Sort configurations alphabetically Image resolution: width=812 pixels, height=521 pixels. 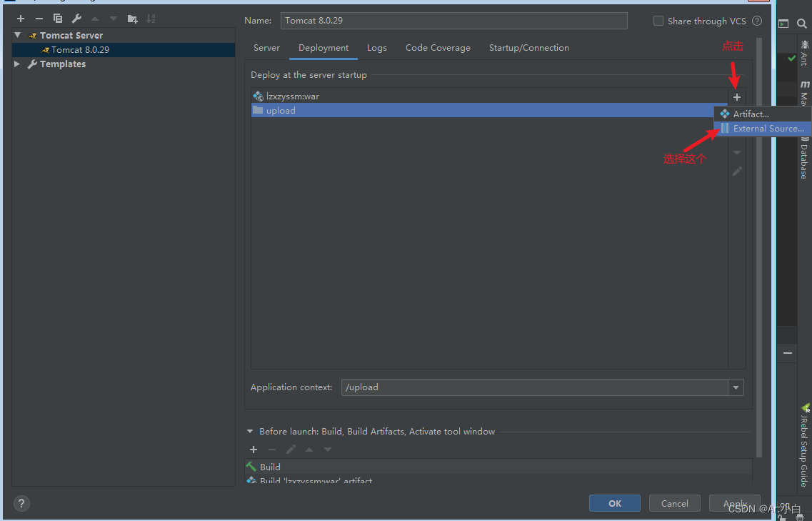point(151,19)
